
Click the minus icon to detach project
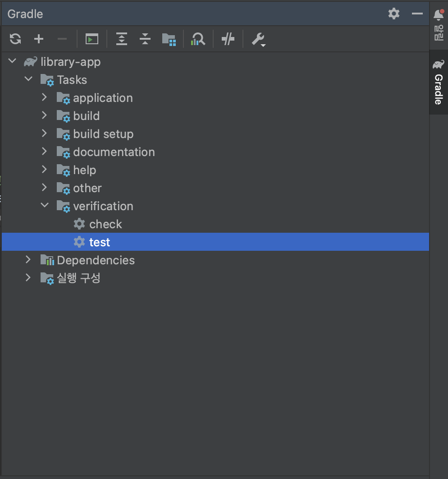click(x=62, y=39)
